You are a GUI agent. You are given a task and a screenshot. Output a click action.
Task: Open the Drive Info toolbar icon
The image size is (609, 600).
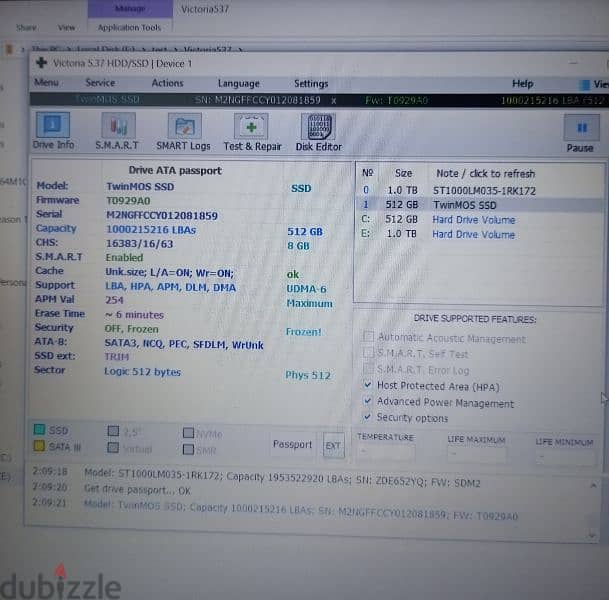pos(53,125)
